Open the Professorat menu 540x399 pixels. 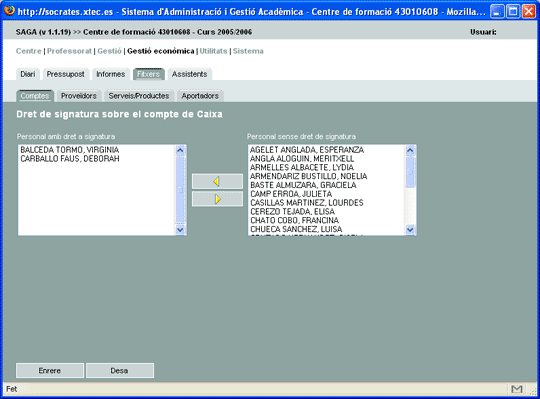[x=69, y=51]
